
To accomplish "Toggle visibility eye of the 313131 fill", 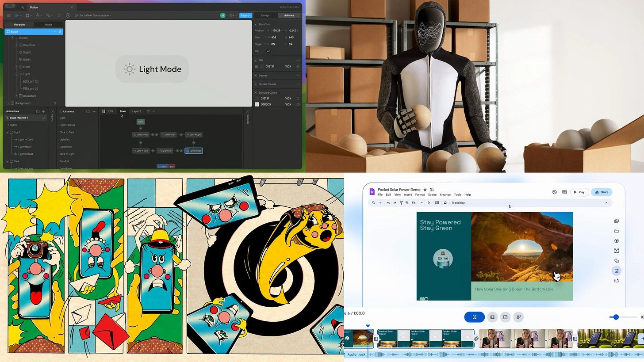I will (298, 66).
